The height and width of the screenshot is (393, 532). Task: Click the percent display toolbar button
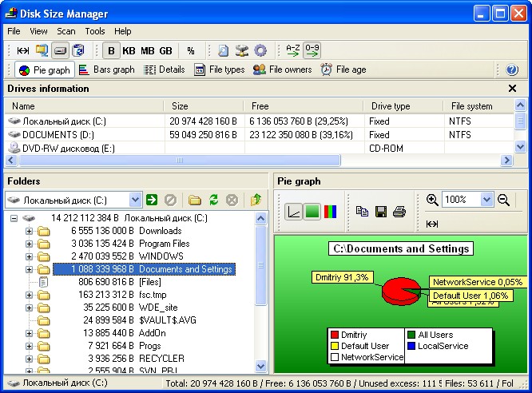tap(191, 50)
